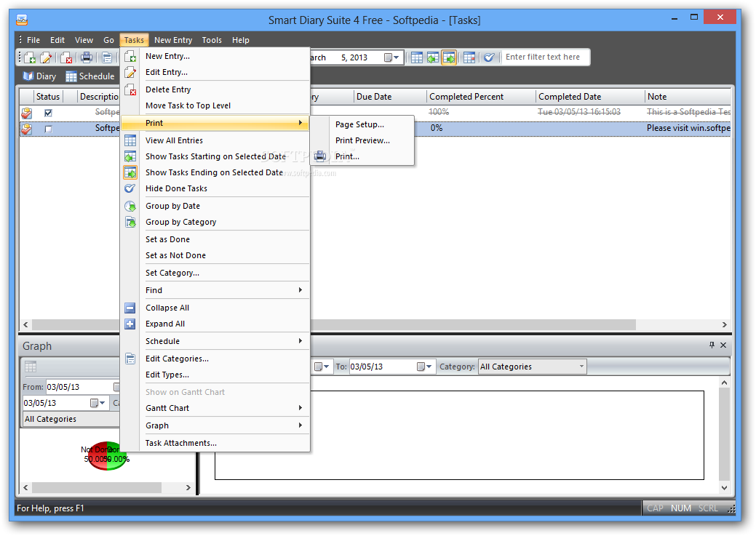756x536 pixels.
Task: Click the Edit Entry pencil toolbar icon
Action: coord(46,58)
